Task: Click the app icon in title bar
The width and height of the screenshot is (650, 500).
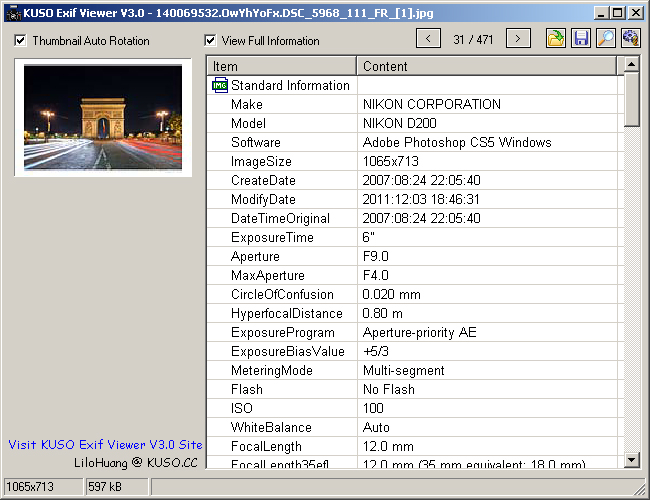Action: pos(11,12)
